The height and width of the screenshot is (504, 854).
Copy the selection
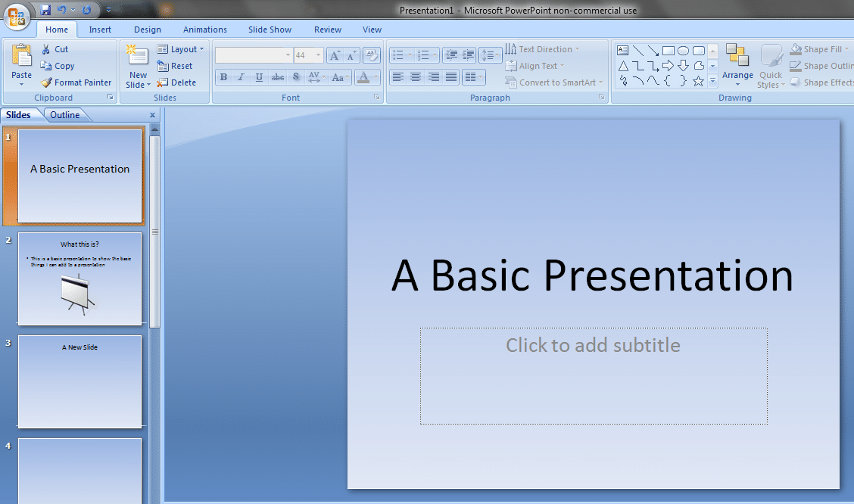(x=58, y=66)
